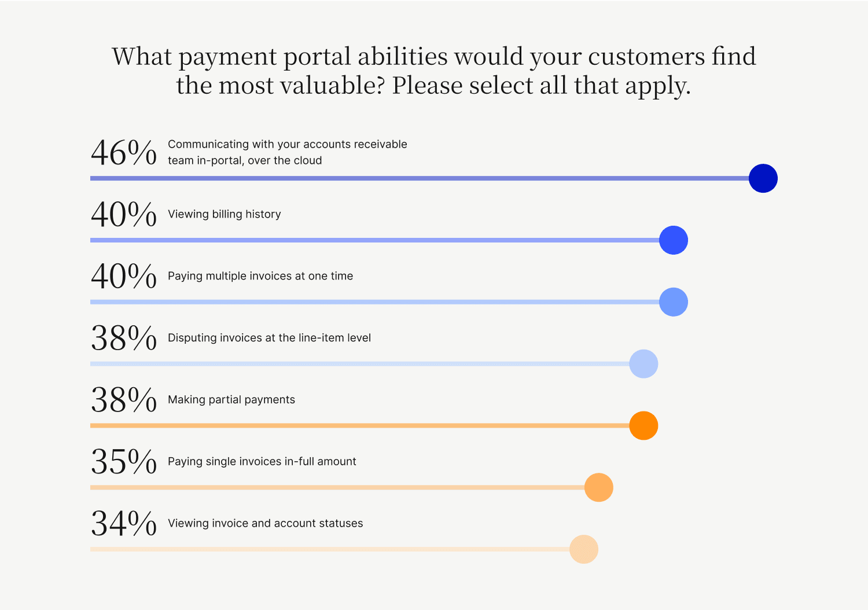The width and height of the screenshot is (868, 610).
Task: Click the 'Paying single invoices in-full amount' label
Action: click(262, 462)
